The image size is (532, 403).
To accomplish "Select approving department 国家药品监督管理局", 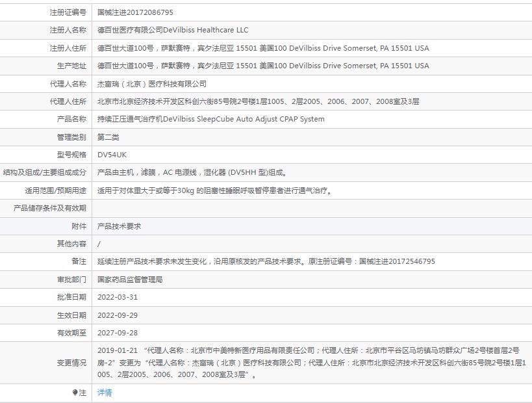I will point(130,279).
